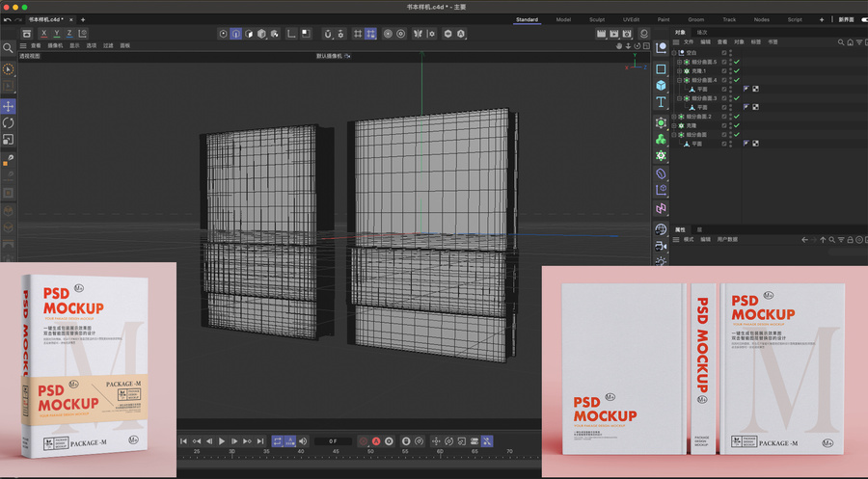
Task: Click the Object Manager home icon
Action: (851, 42)
